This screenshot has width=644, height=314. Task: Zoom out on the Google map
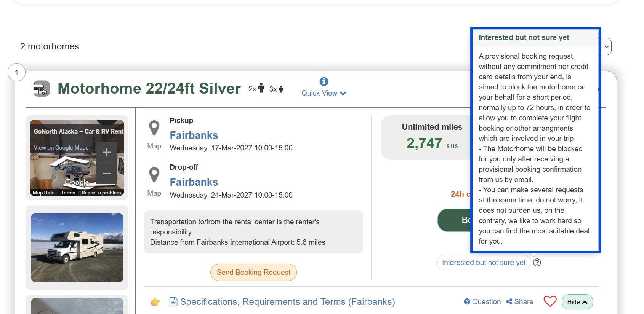point(107,173)
